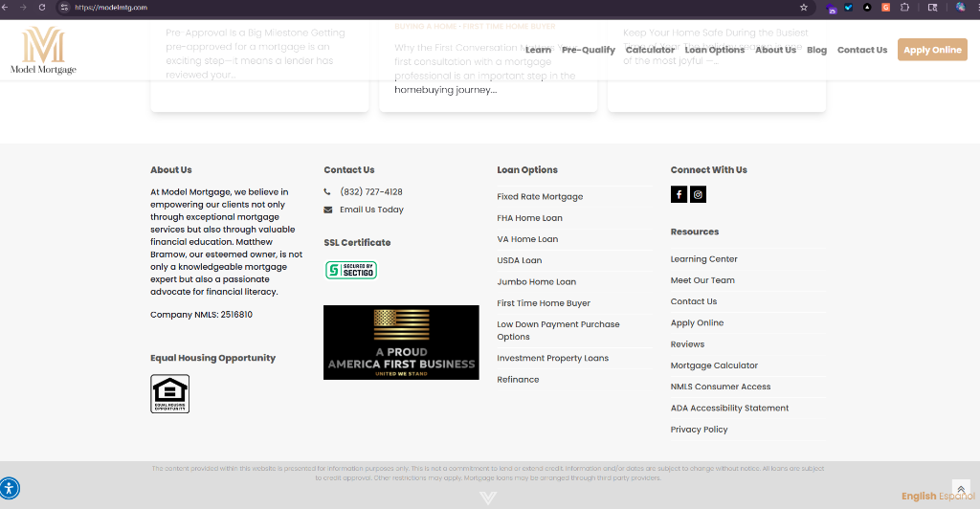Open the Calculator menu item
The image size is (980, 509).
[x=650, y=50]
